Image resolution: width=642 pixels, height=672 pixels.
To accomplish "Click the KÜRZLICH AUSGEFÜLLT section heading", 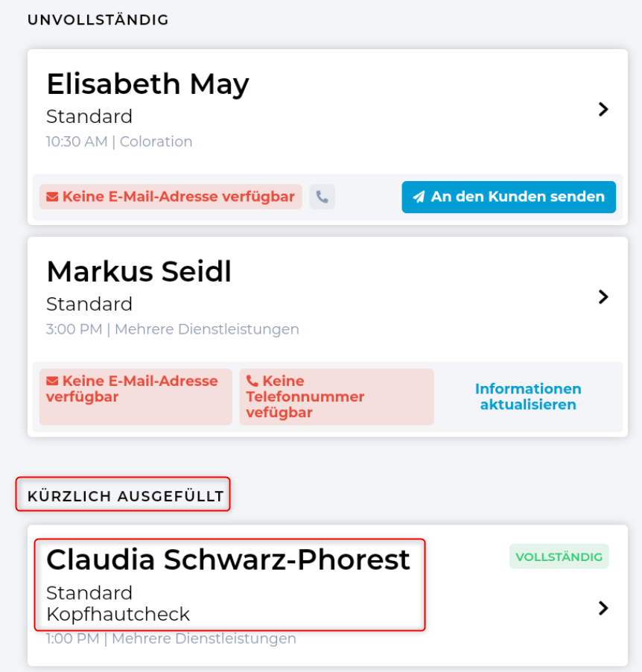I will pyautogui.click(x=125, y=496).
